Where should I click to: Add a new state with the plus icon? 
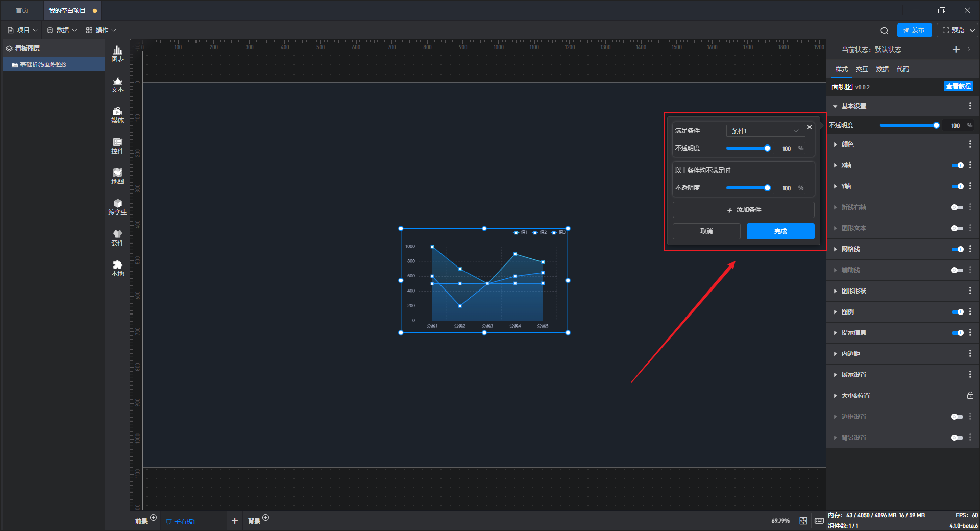click(x=956, y=50)
